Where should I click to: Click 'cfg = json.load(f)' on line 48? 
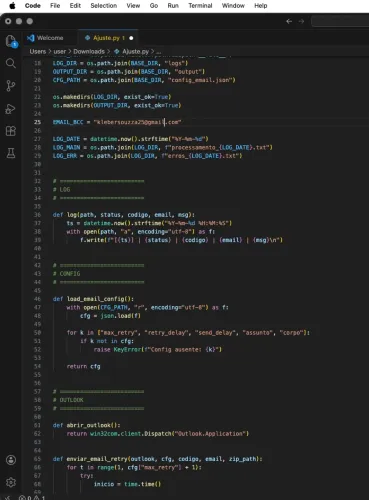click(x=110, y=316)
